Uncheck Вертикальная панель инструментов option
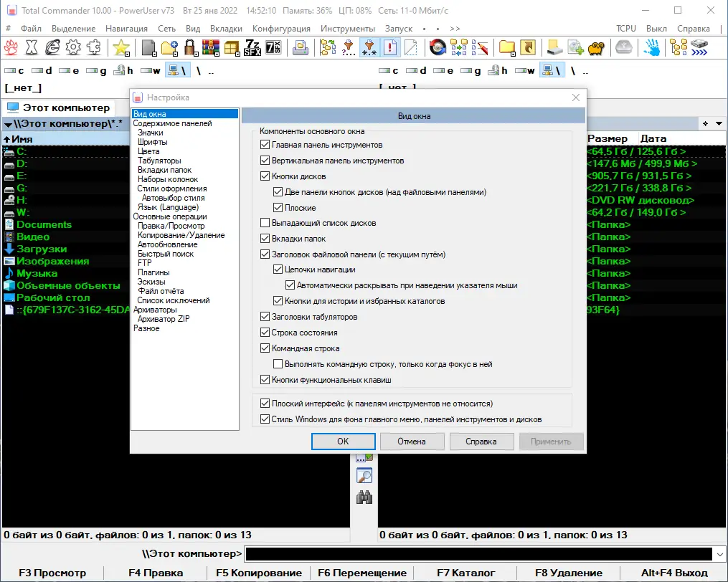This screenshot has height=582, width=728. click(x=265, y=161)
